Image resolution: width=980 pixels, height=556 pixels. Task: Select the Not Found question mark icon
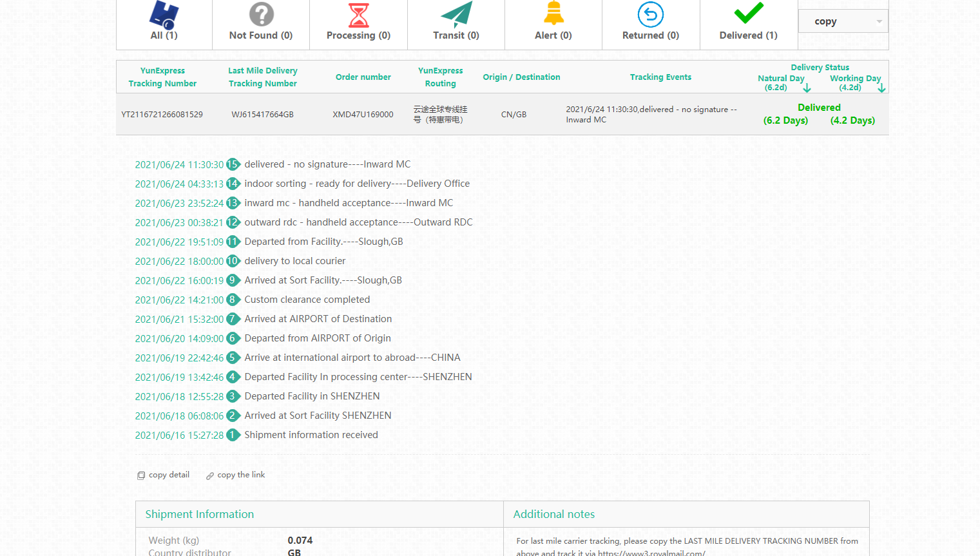tap(261, 14)
